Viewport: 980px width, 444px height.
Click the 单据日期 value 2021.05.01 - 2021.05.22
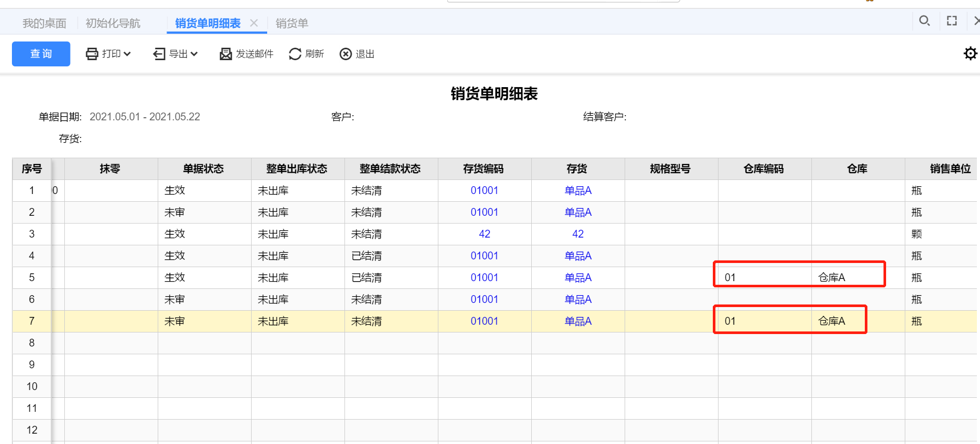pyautogui.click(x=145, y=117)
